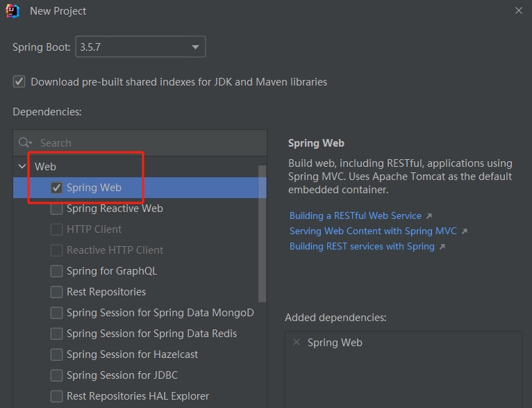Select Spring Session for Hazelcast item

[132, 354]
